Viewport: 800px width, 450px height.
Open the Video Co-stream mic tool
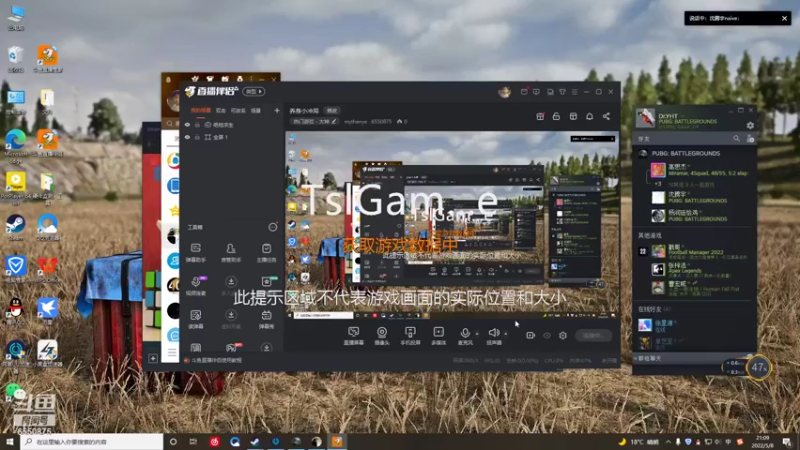196,286
